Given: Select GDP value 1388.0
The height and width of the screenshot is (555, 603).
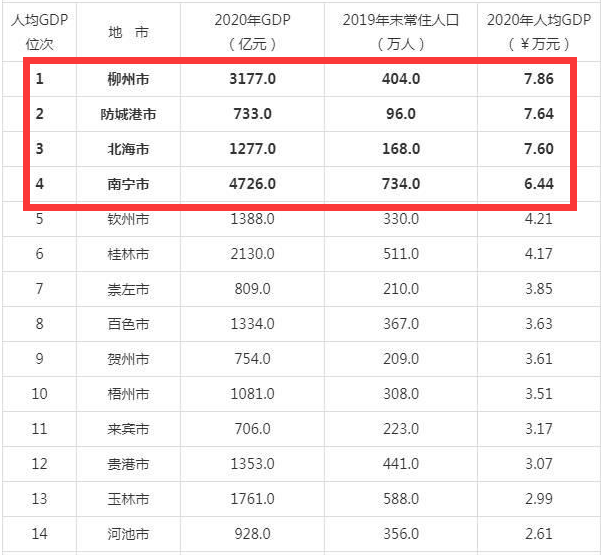Looking at the screenshot, I should (252, 219).
